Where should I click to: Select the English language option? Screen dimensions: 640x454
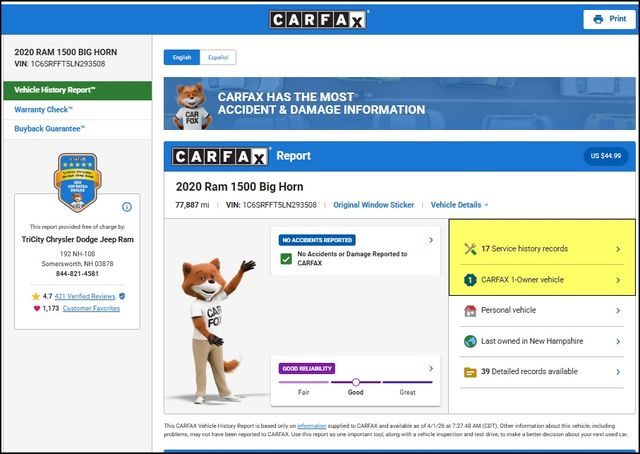click(x=182, y=58)
